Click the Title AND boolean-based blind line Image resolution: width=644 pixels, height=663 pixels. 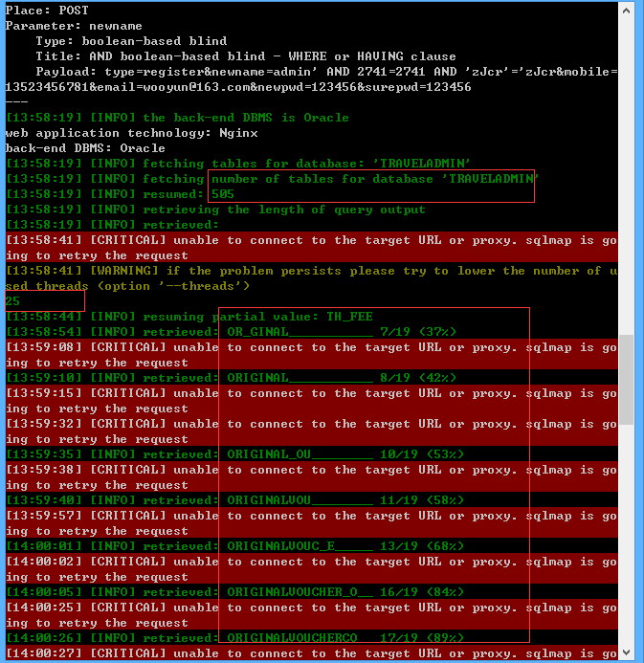click(x=246, y=56)
